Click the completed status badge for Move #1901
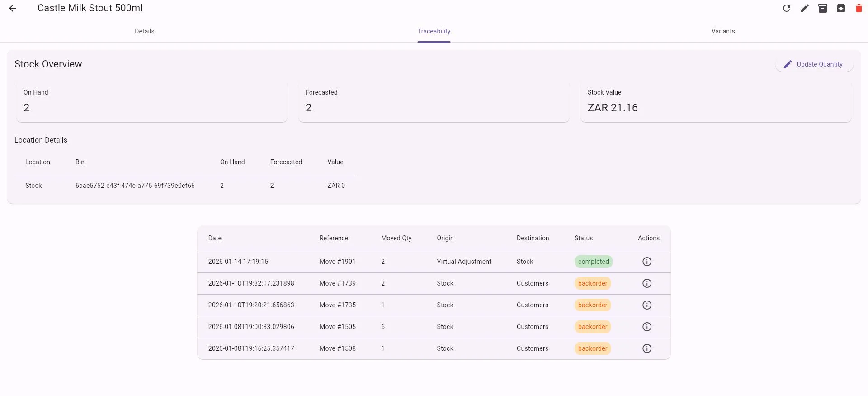Screen dimensions: 868x396 [594, 262]
